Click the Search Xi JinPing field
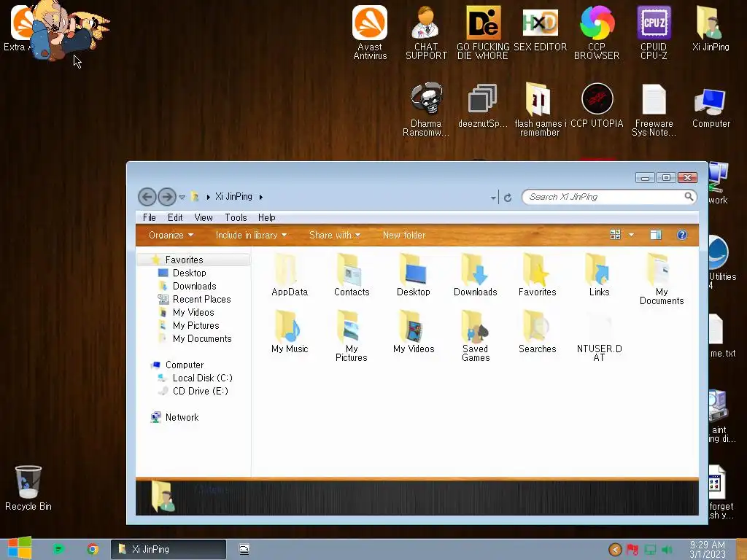Image resolution: width=747 pixels, height=560 pixels. click(609, 197)
